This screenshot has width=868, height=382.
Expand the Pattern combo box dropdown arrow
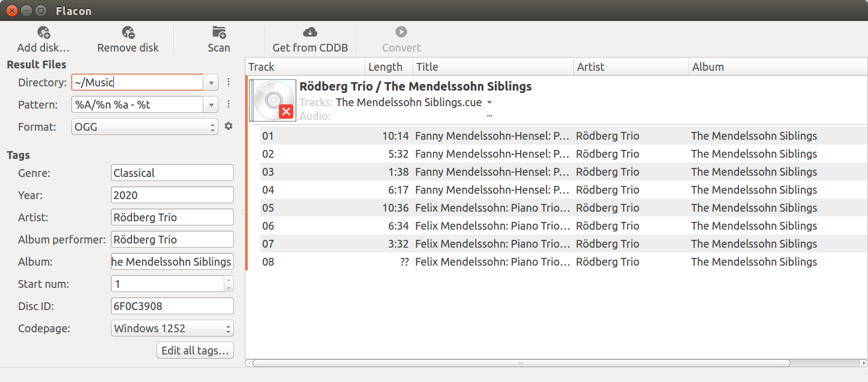tap(211, 104)
